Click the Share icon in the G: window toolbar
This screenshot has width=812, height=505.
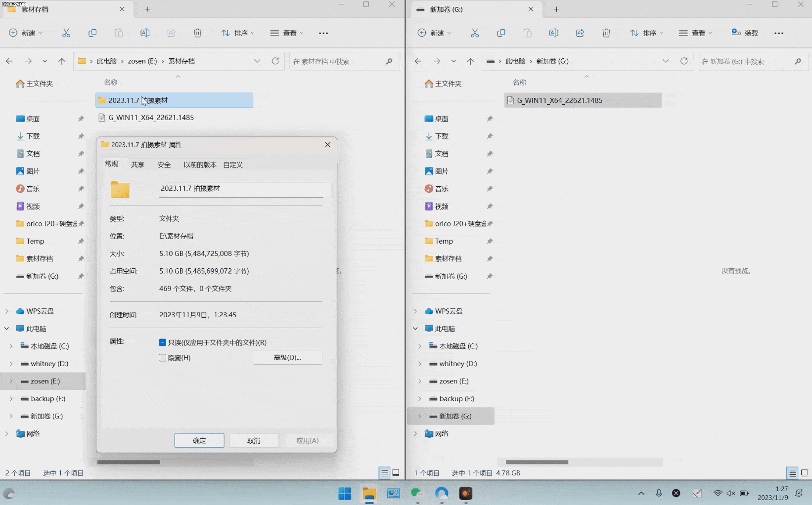point(580,33)
